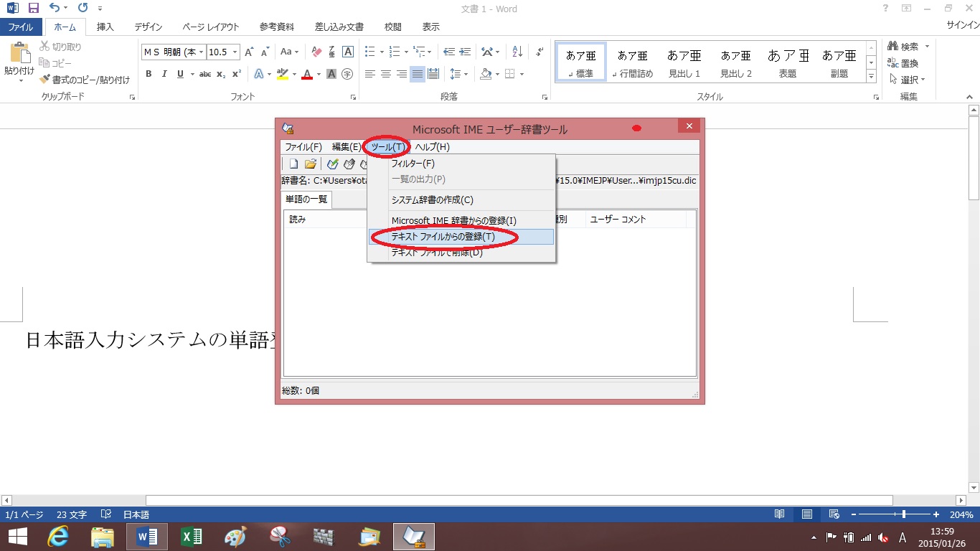Click the shrink font size icon

point(264,52)
